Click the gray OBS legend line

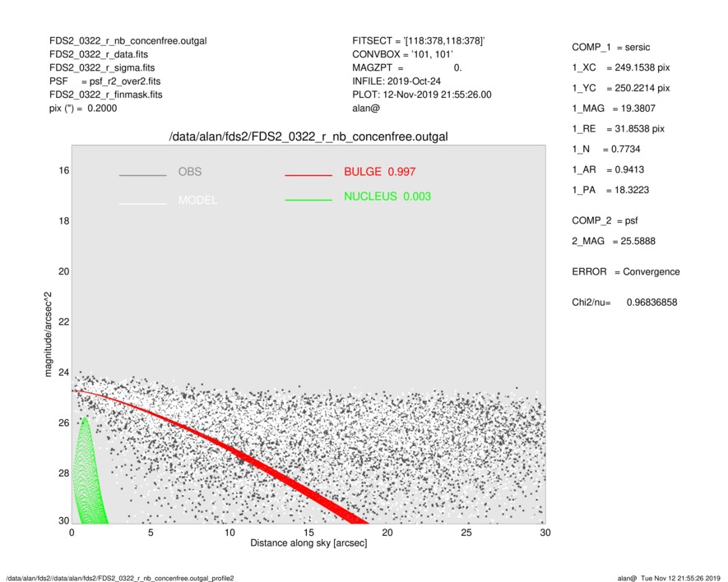(x=142, y=175)
